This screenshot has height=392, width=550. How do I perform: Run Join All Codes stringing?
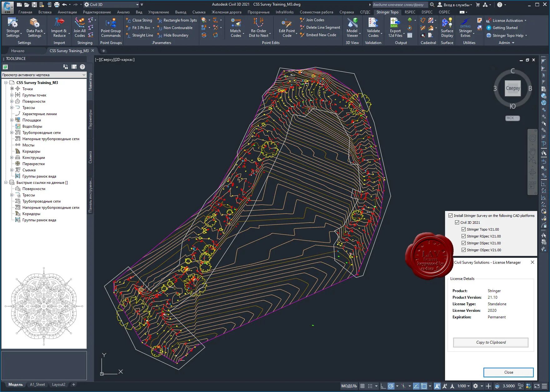pos(79,27)
